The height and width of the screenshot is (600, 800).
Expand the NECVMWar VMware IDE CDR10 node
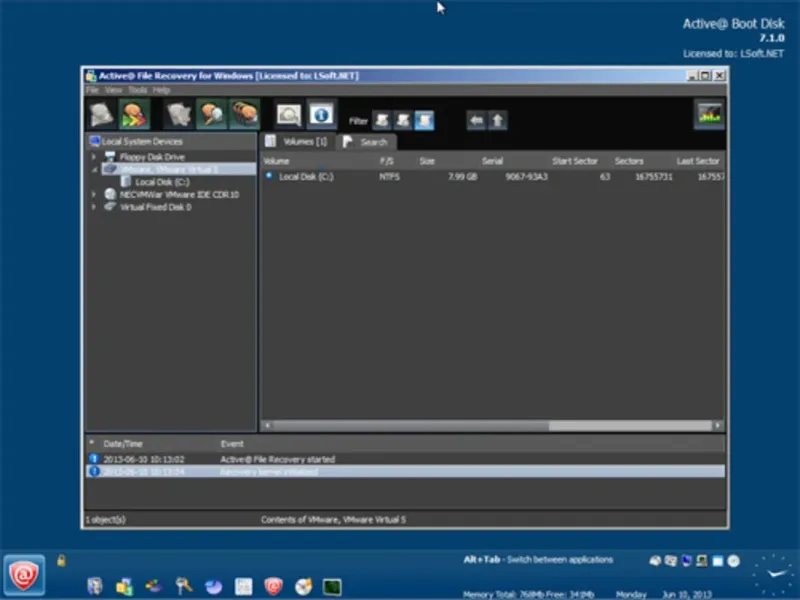click(94, 194)
